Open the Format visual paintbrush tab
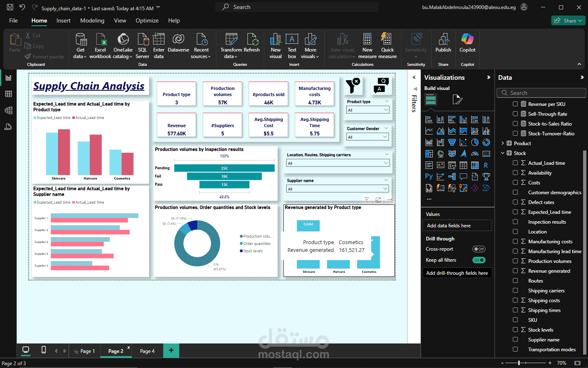 457,99
